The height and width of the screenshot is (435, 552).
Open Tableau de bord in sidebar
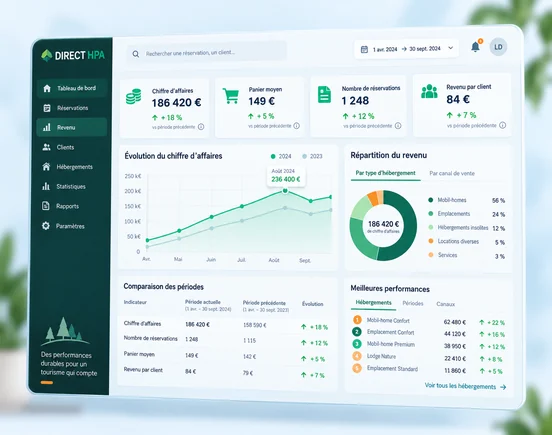[x=72, y=88]
